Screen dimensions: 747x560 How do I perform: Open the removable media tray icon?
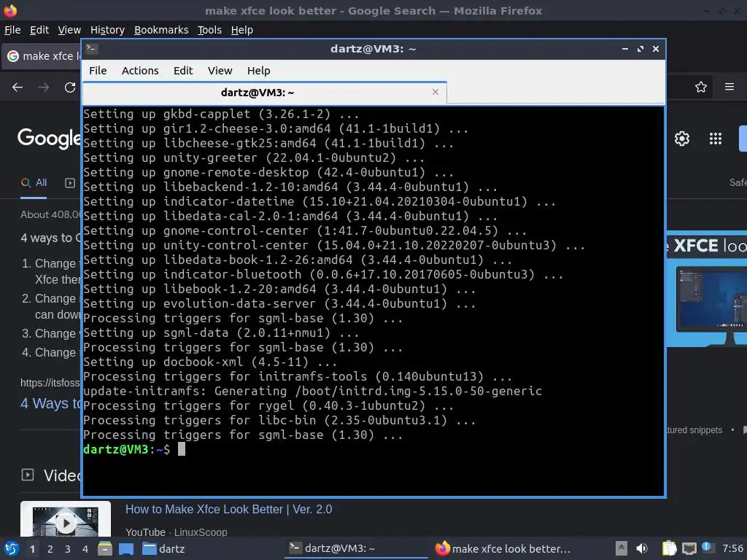[x=621, y=548]
